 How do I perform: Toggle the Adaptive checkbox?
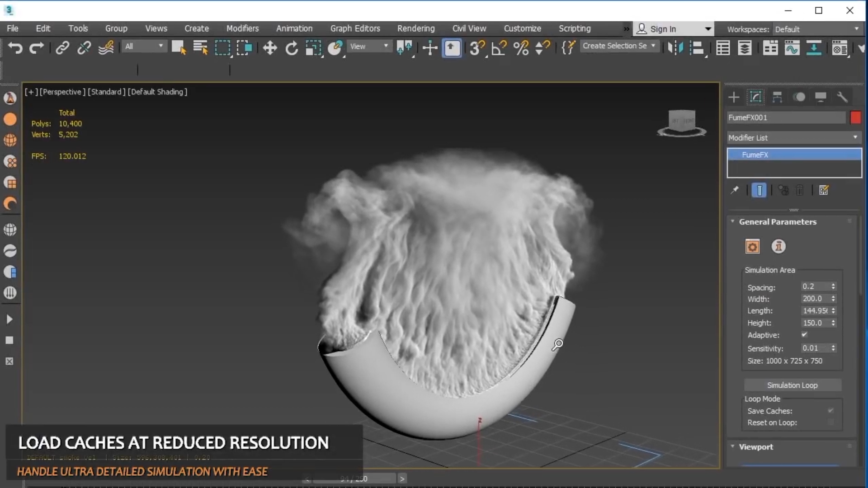[x=804, y=335]
